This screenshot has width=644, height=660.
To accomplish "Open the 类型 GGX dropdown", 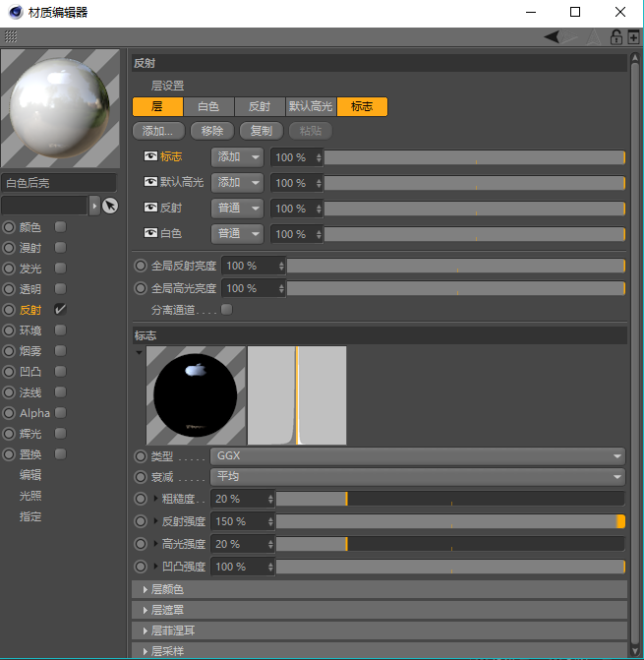I will [x=418, y=456].
